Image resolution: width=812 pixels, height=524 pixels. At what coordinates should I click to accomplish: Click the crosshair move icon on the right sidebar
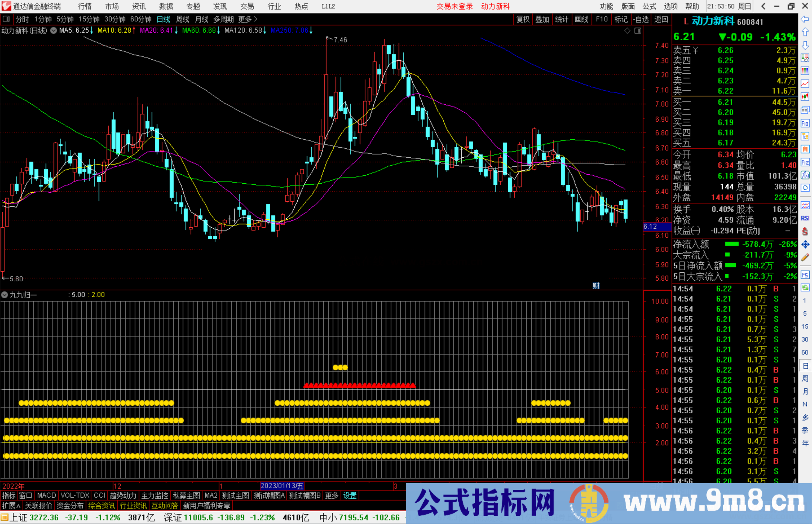(x=805, y=244)
